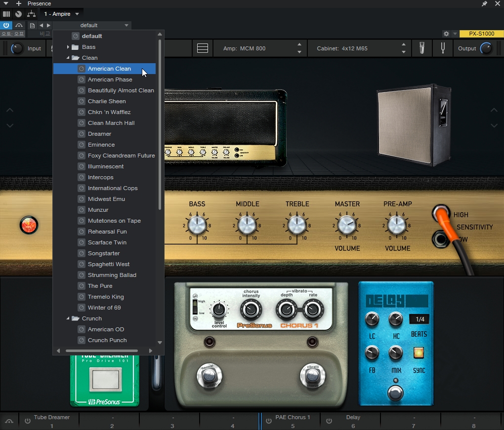Open the channel mixer bars icon

[x=6, y=14]
